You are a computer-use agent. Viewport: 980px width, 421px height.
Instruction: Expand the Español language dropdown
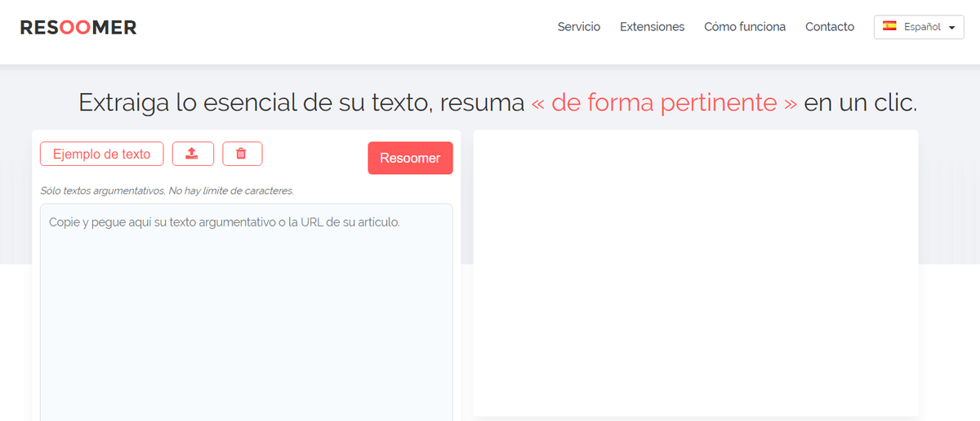click(919, 27)
